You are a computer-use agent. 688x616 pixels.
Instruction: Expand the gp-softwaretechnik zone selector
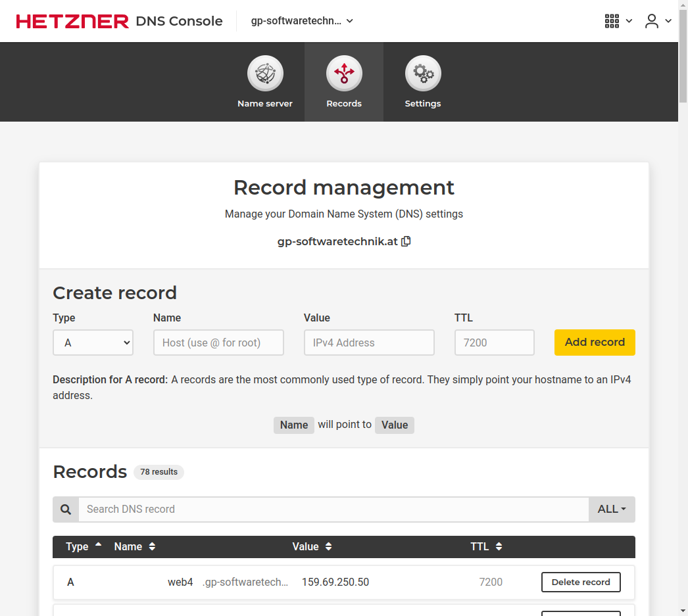[303, 21]
